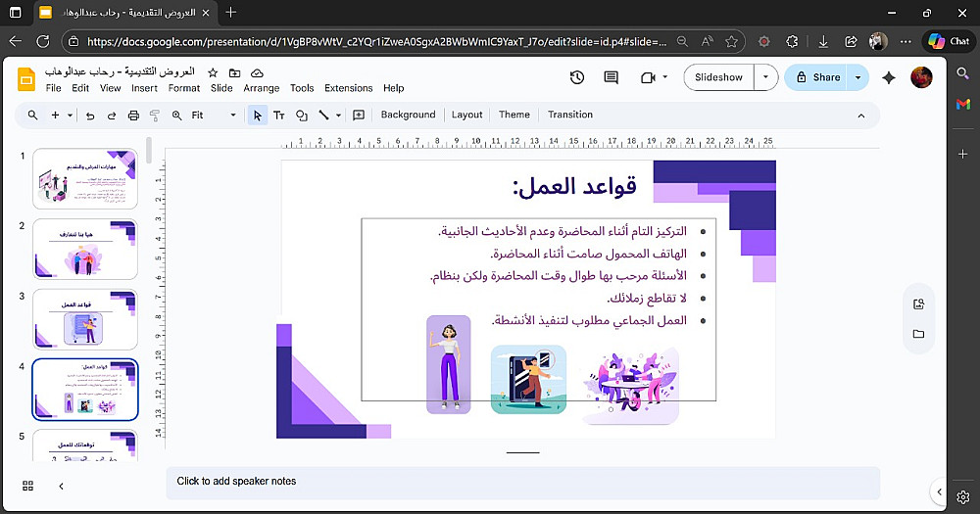Click the Background button
Viewport: 980px width, 514px height.
408,115
